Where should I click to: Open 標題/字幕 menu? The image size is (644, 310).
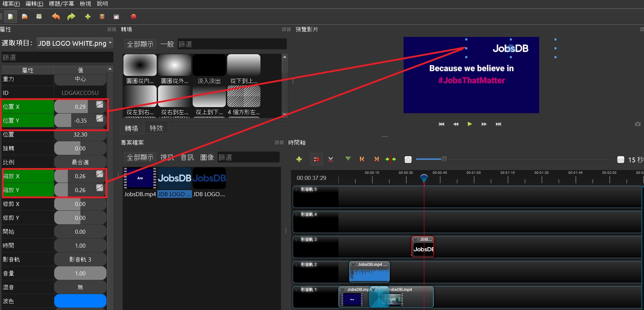coord(61,4)
